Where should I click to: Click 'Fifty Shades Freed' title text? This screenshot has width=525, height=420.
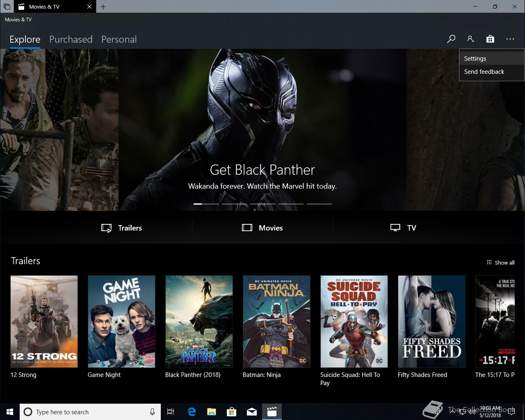click(x=422, y=375)
